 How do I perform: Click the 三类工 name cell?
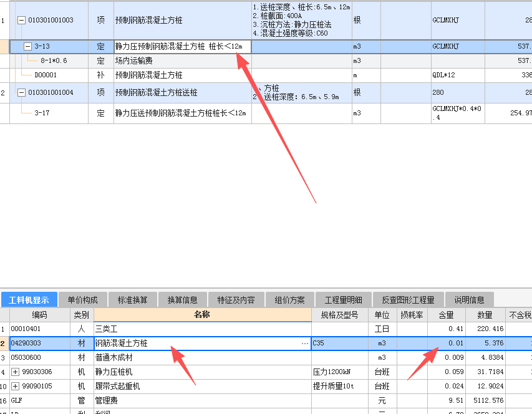pyautogui.click(x=202, y=329)
